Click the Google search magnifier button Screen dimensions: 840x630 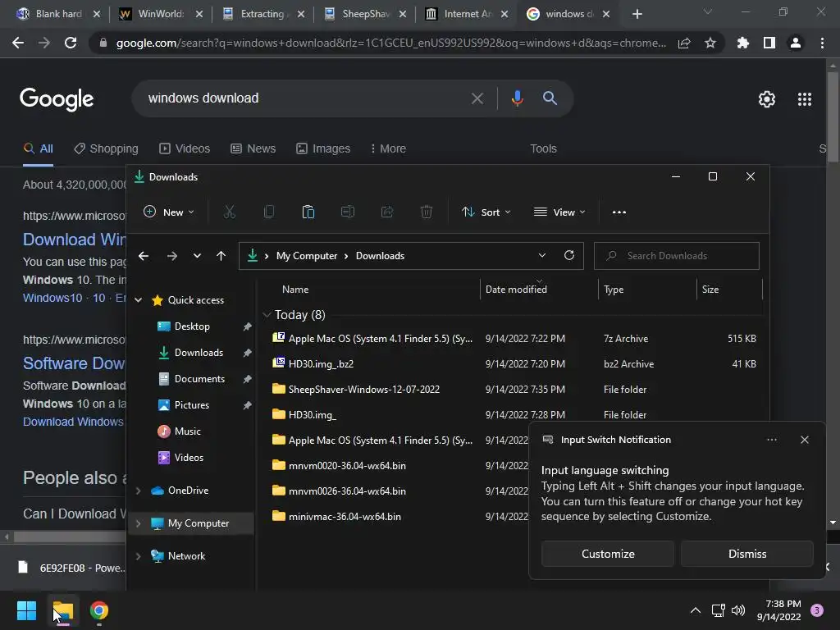[x=550, y=98]
